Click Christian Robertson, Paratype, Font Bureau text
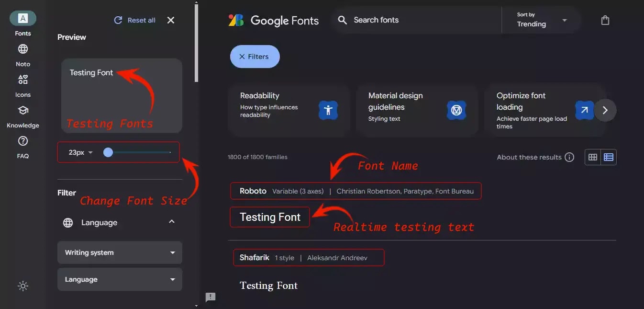 click(x=405, y=191)
